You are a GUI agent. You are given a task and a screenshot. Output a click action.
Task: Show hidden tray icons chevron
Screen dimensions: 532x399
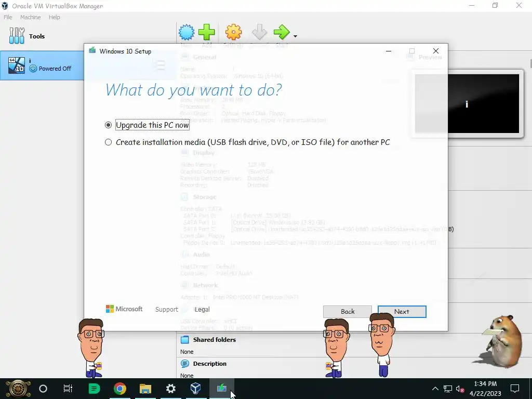coord(435,389)
